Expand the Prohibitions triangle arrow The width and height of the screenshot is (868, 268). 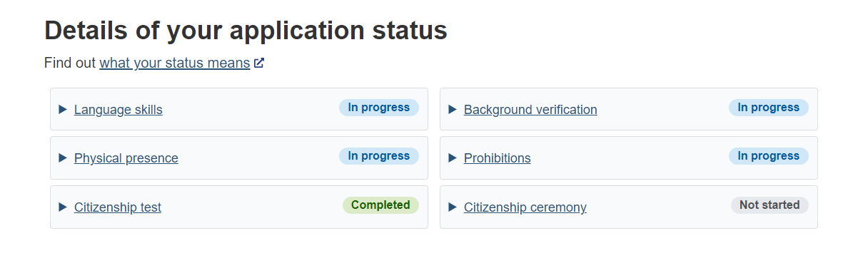click(453, 158)
